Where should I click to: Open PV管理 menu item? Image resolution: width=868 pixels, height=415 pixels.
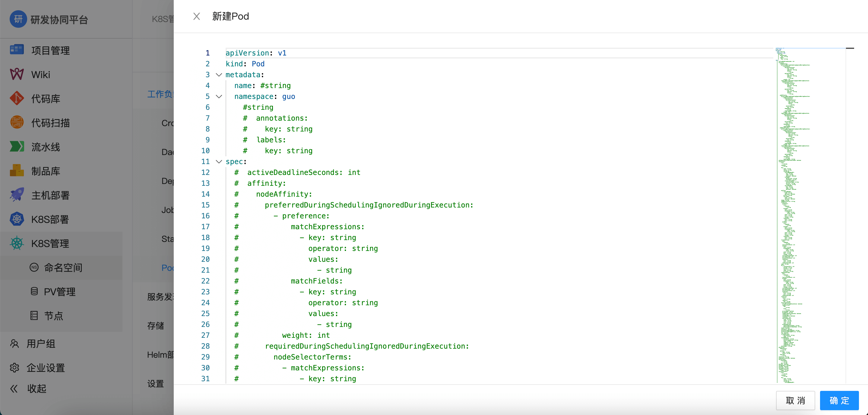click(x=60, y=292)
